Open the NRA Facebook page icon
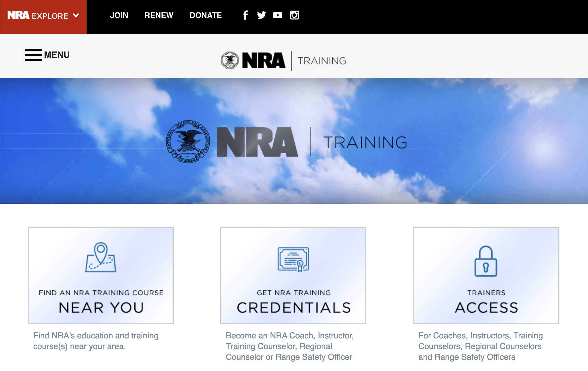The height and width of the screenshot is (371, 588). [246, 15]
